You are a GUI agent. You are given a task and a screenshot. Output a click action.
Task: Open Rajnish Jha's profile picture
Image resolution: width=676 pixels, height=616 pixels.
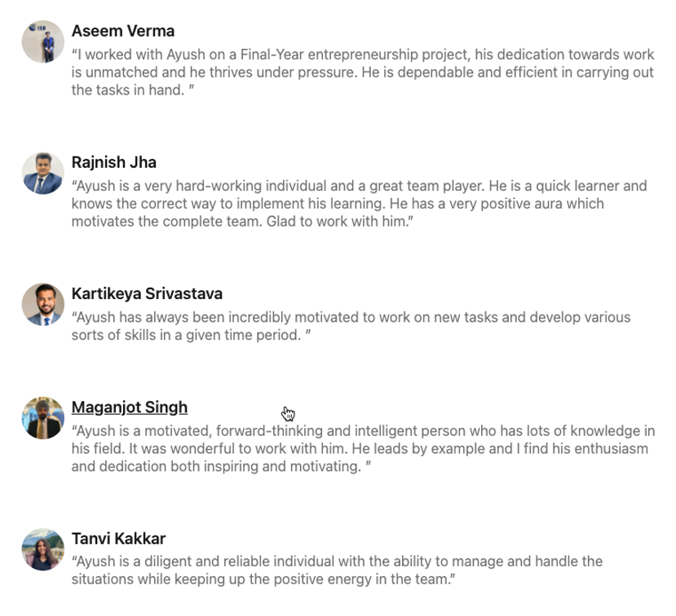coord(43,173)
